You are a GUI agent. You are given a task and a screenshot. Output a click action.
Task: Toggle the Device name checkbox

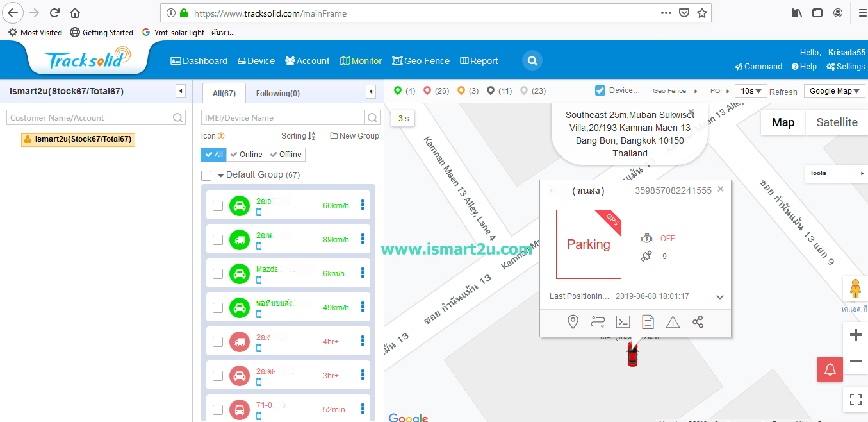[x=600, y=90]
